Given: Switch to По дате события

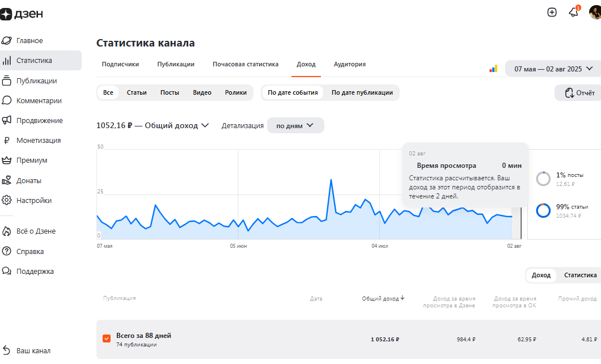Looking at the screenshot, I should [x=293, y=93].
